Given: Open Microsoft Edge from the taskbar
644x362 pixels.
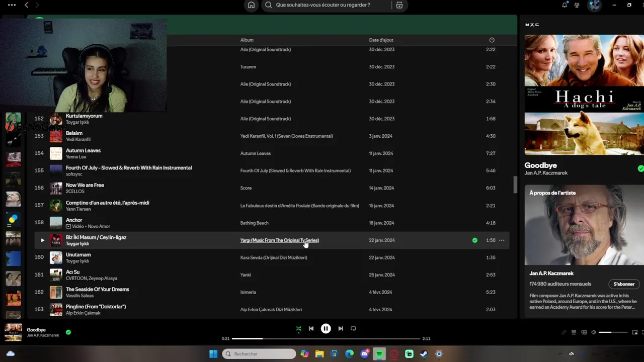Looking at the screenshot, I should (349, 354).
